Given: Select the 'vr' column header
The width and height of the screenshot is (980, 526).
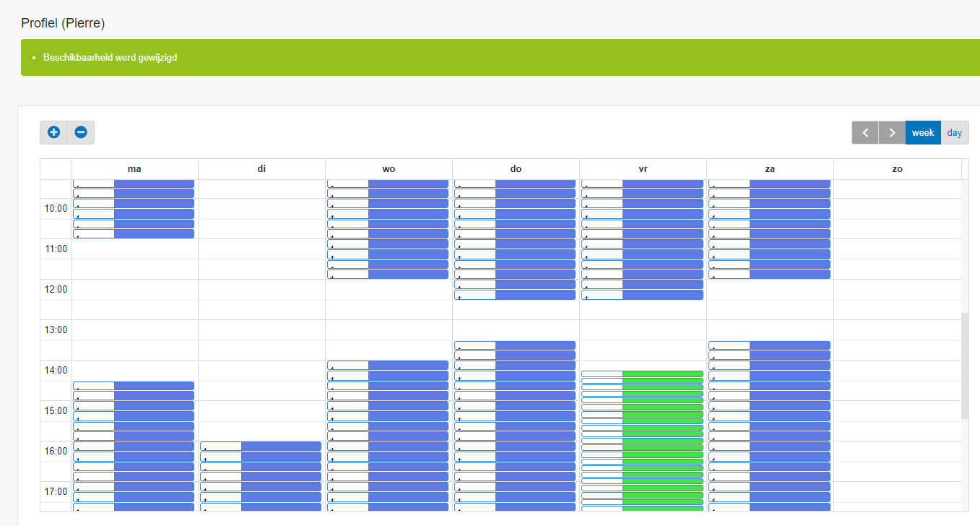Looking at the screenshot, I should click(x=643, y=169).
